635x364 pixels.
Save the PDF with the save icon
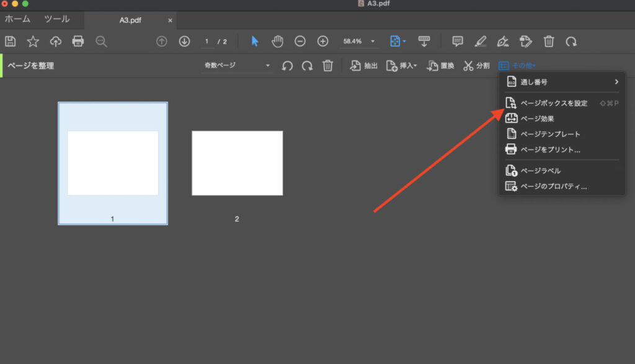pyautogui.click(x=10, y=41)
